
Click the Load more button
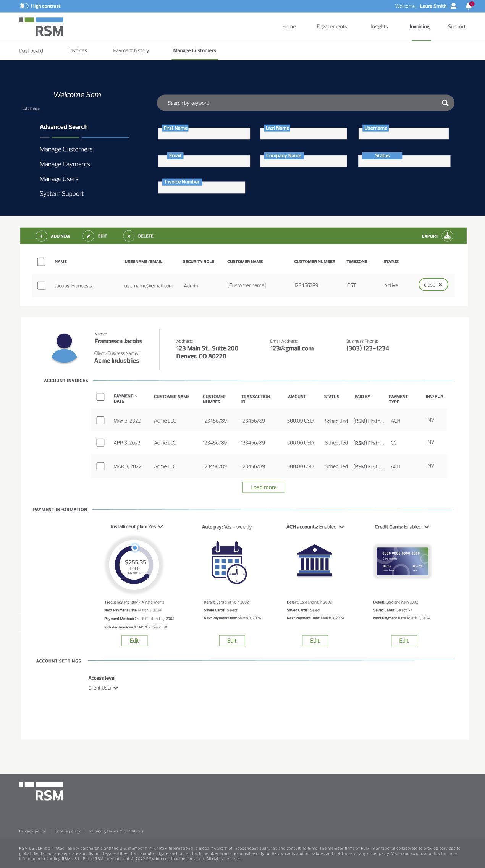tap(264, 487)
